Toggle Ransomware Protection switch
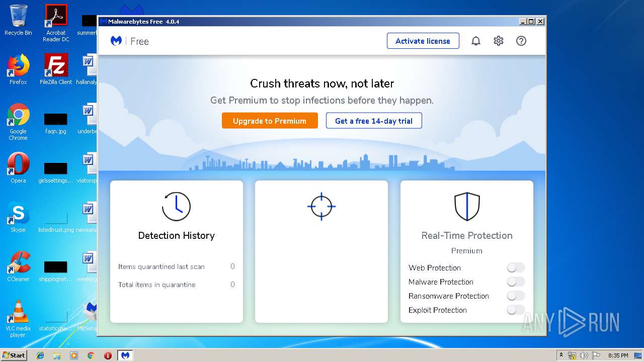644x362 pixels. 516,296
